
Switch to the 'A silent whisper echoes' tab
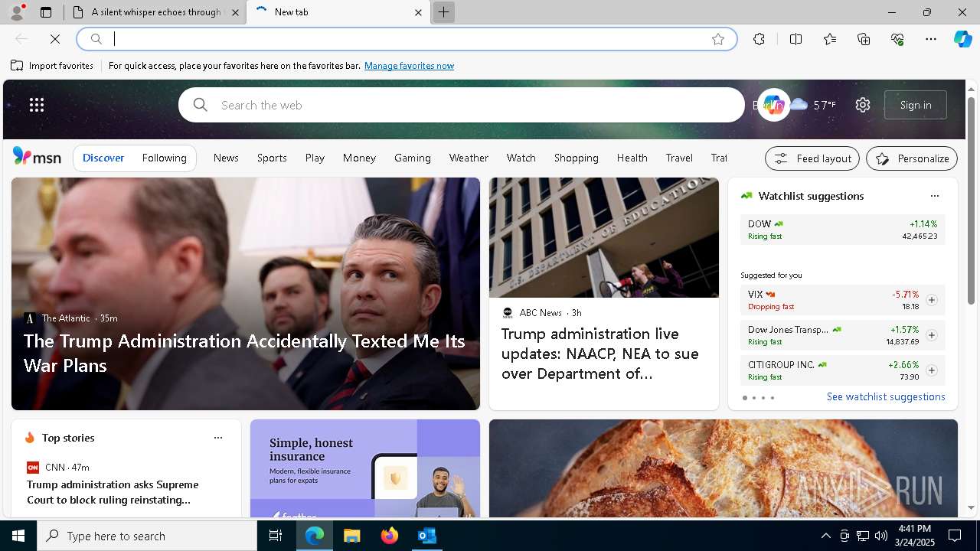click(x=156, y=12)
